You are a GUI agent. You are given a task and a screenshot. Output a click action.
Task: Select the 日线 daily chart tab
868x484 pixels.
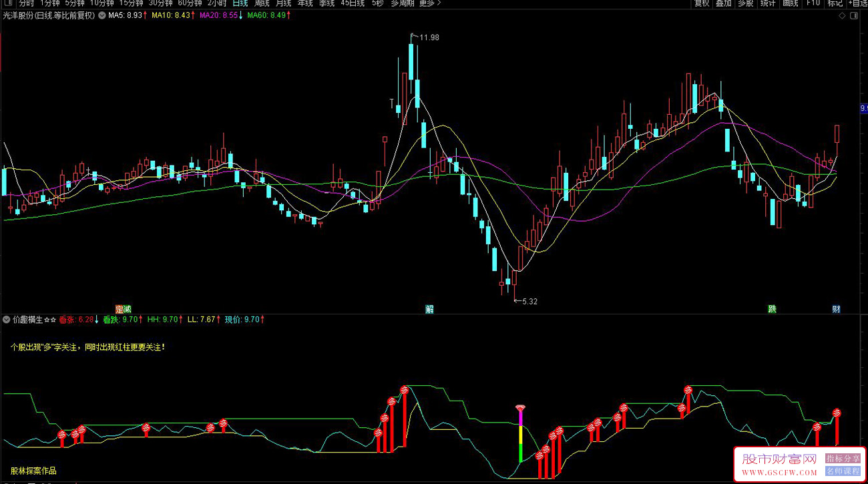[x=240, y=3]
